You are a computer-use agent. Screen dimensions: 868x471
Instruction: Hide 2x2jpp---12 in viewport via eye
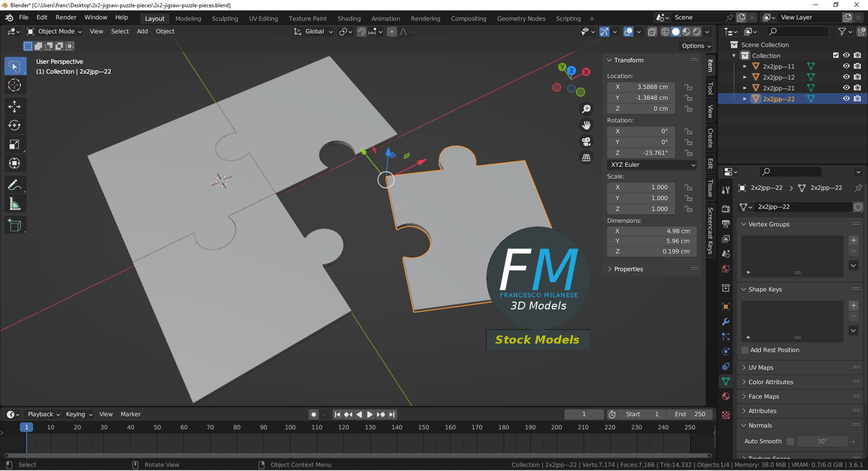[x=846, y=77]
